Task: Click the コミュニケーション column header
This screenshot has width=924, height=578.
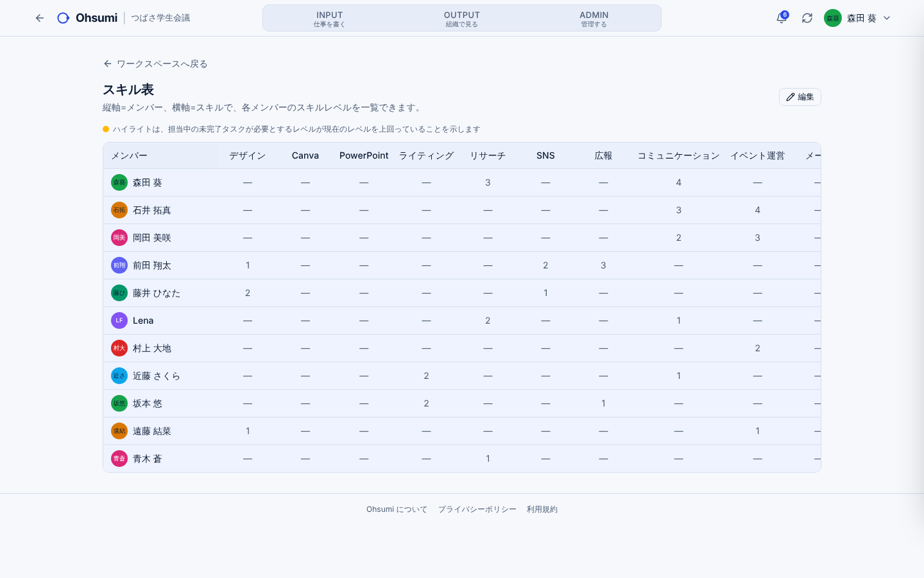Action: tap(678, 155)
